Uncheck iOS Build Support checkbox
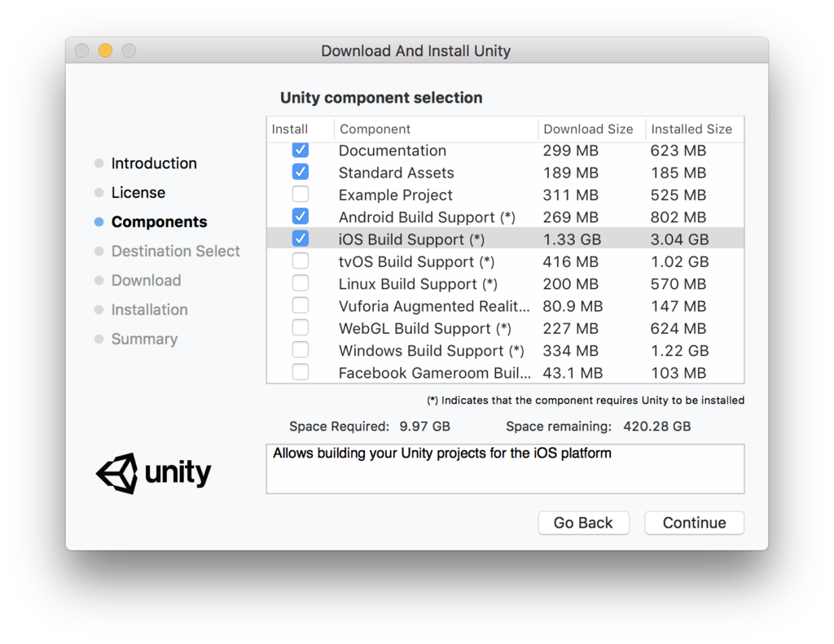 click(x=301, y=239)
